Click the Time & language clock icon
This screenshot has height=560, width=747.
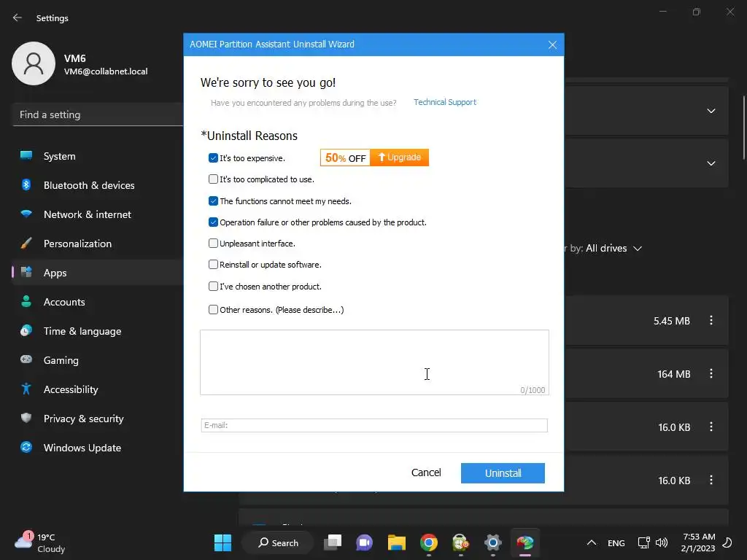coord(26,330)
